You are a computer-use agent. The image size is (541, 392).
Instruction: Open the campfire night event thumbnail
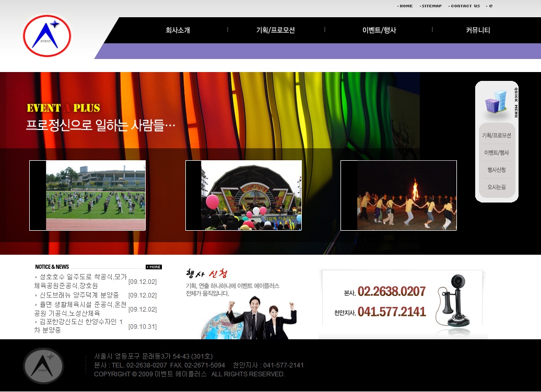(398, 195)
